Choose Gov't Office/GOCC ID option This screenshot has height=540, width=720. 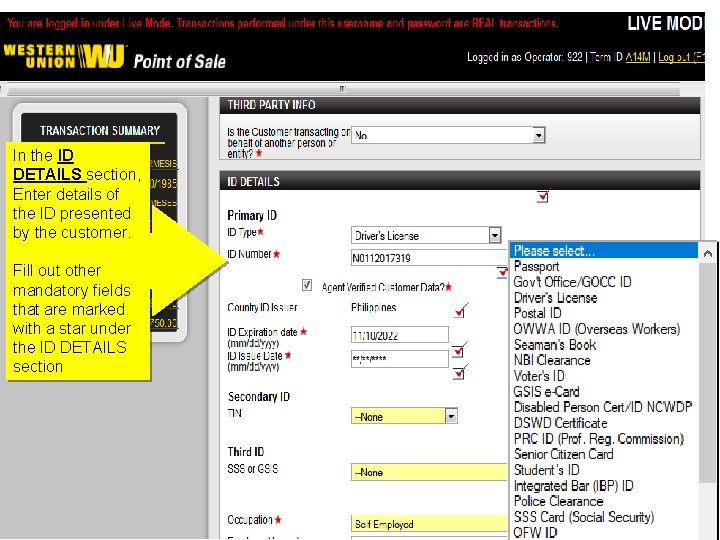(572, 282)
